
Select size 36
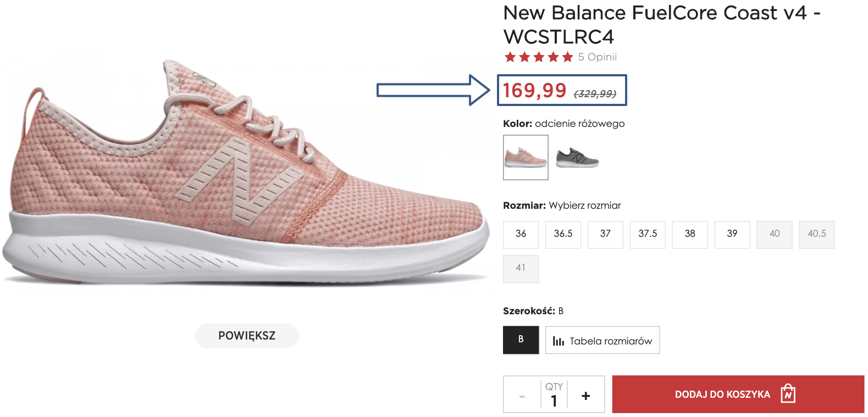pyautogui.click(x=521, y=234)
